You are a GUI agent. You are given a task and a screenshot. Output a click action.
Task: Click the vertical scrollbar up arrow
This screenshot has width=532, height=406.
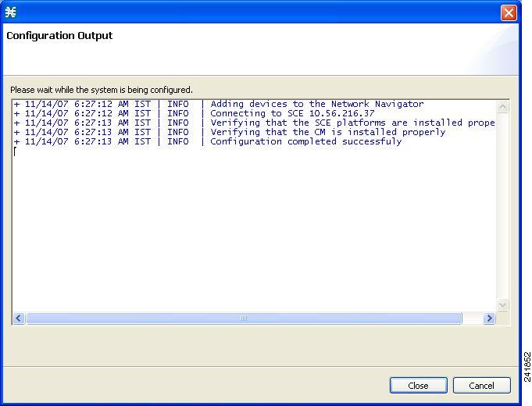(x=503, y=106)
